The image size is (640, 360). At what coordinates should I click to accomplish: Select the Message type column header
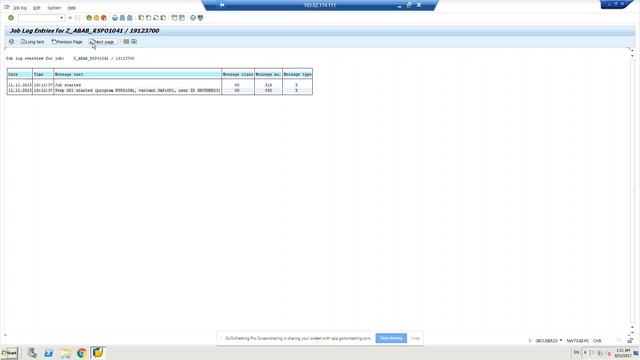tap(298, 74)
